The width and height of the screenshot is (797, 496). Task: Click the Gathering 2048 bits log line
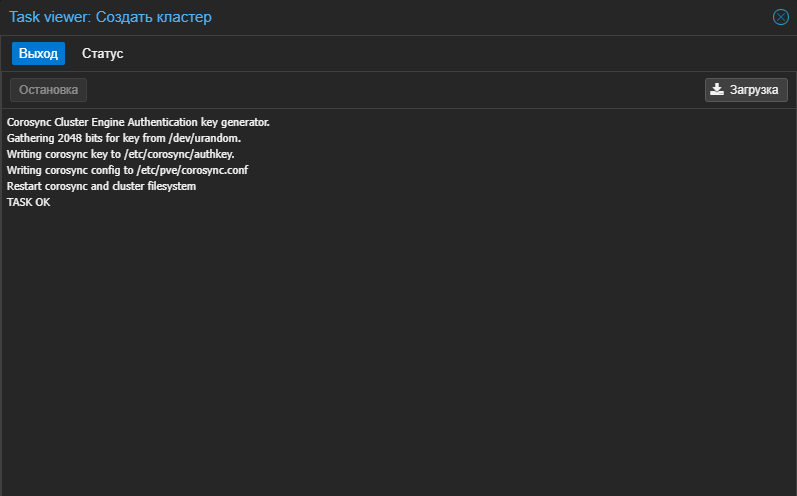pyautogui.click(x=124, y=138)
